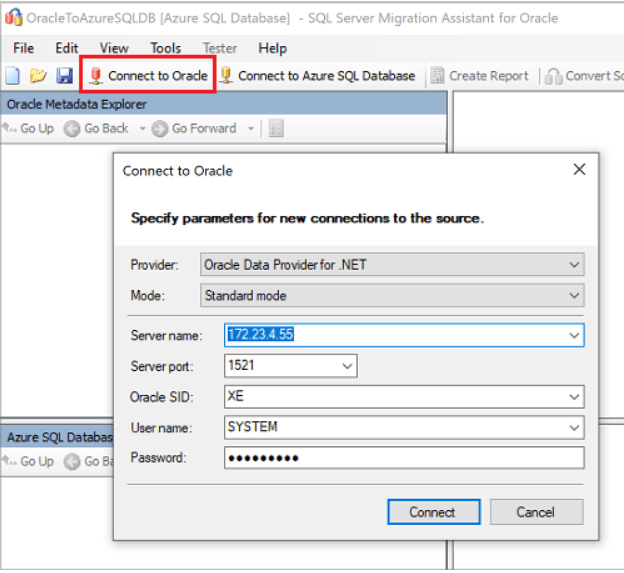Expand the Mode dropdown
Screen dimensions: 624x573
(573, 296)
